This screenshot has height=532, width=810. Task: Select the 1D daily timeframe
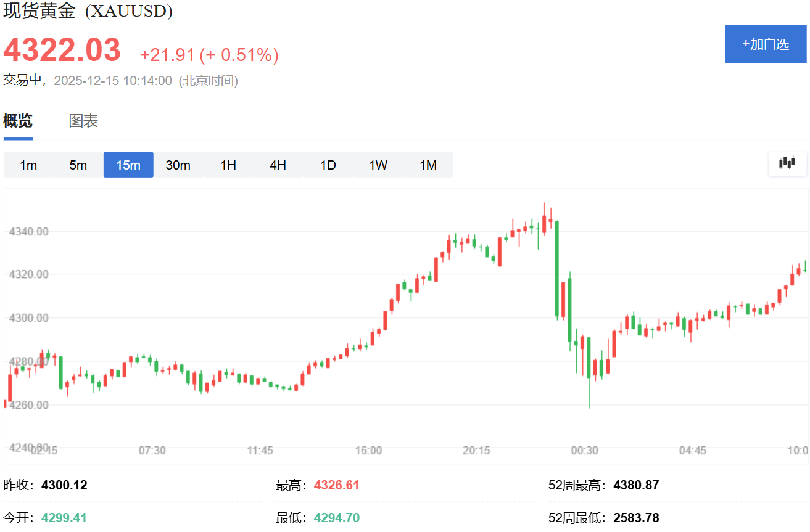[x=328, y=165]
